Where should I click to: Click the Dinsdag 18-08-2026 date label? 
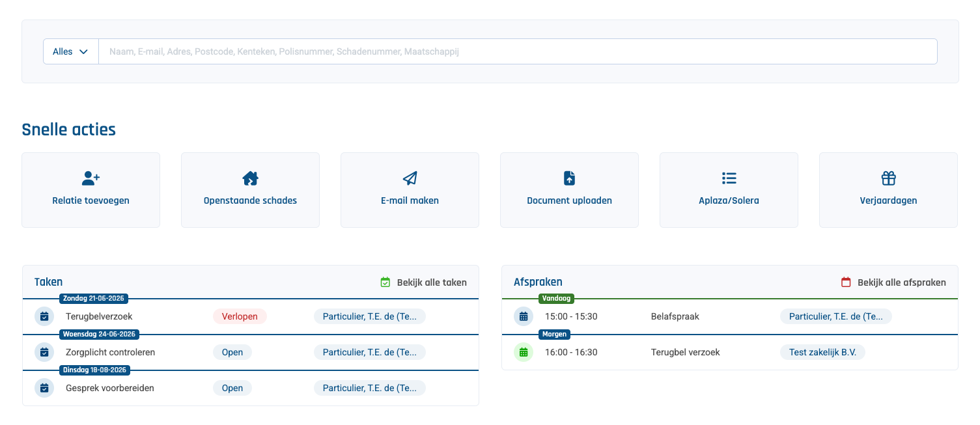(95, 370)
